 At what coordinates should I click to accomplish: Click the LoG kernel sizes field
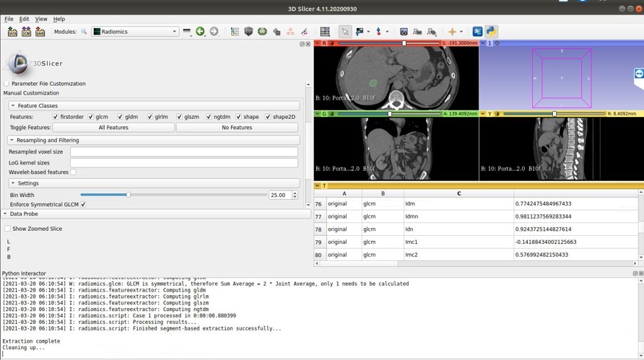pos(183,162)
